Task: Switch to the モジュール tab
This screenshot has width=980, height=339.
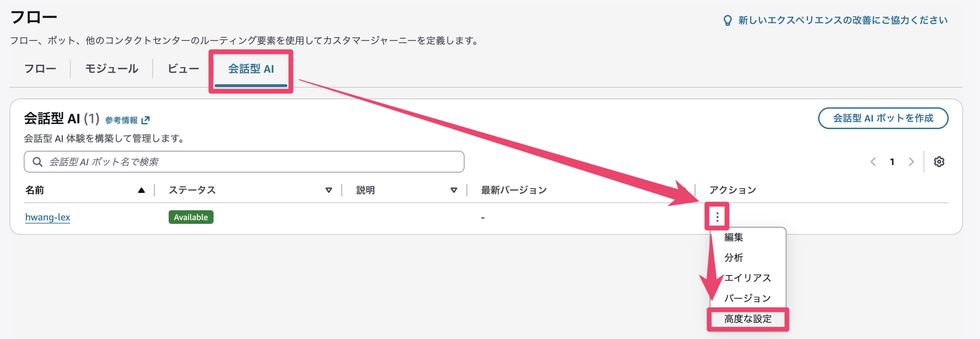Action: (112, 68)
